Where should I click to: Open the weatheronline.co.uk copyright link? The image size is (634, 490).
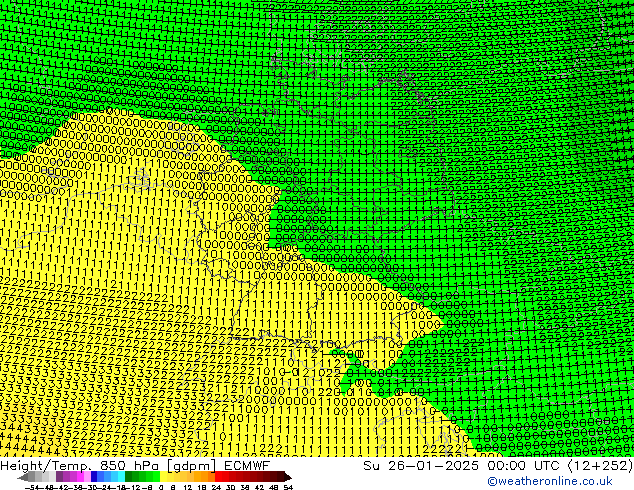coord(550,481)
